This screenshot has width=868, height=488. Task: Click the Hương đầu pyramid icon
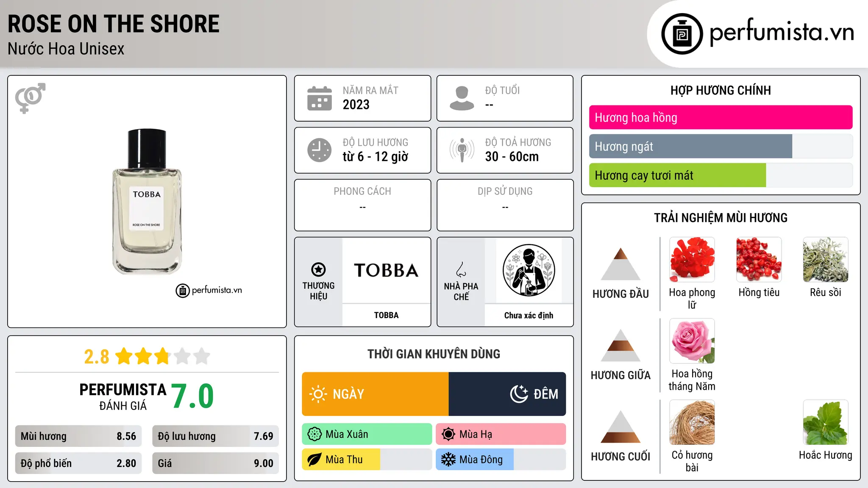tap(620, 263)
